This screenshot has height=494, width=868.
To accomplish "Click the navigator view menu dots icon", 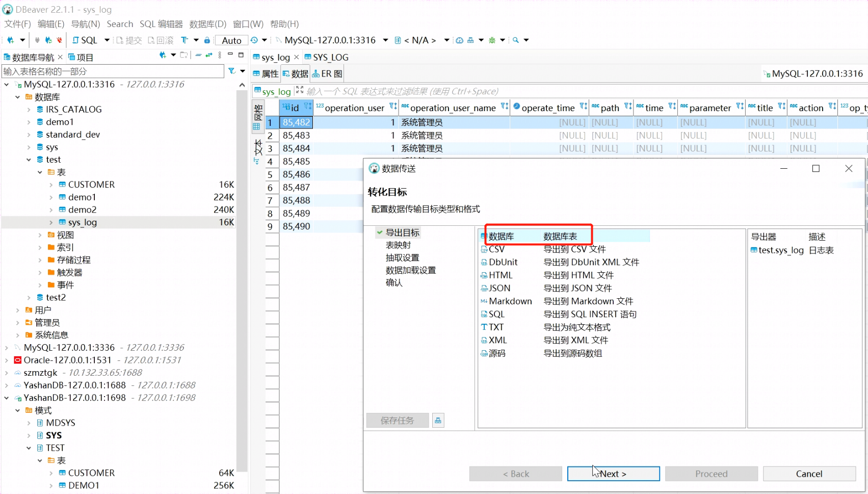I will click(220, 55).
